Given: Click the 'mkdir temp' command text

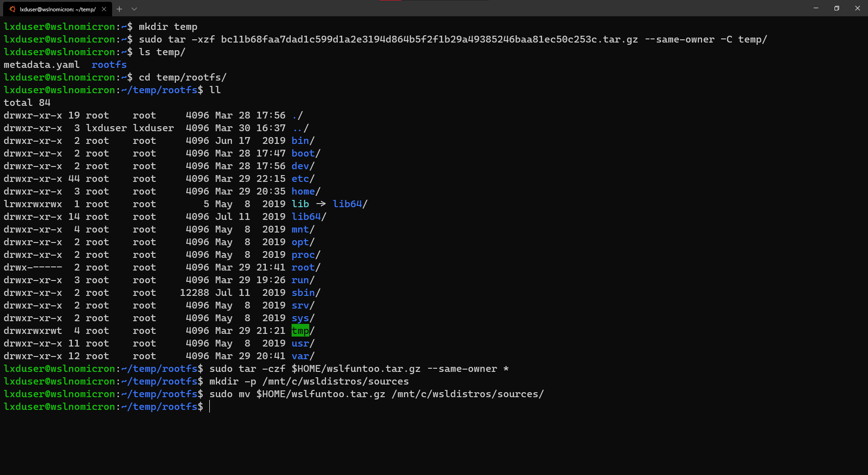Looking at the screenshot, I should pyautogui.click(x=168, y=27).
